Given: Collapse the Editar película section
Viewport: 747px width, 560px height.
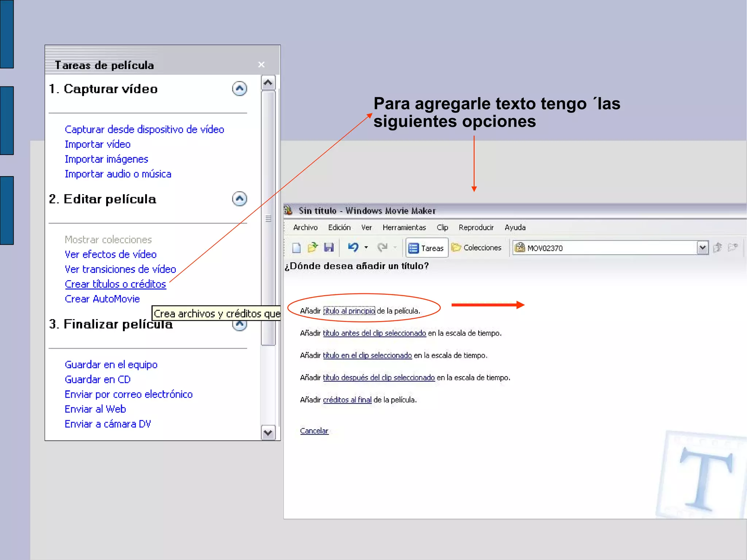Looking at the screenshot, I should [x=240, y=199].
